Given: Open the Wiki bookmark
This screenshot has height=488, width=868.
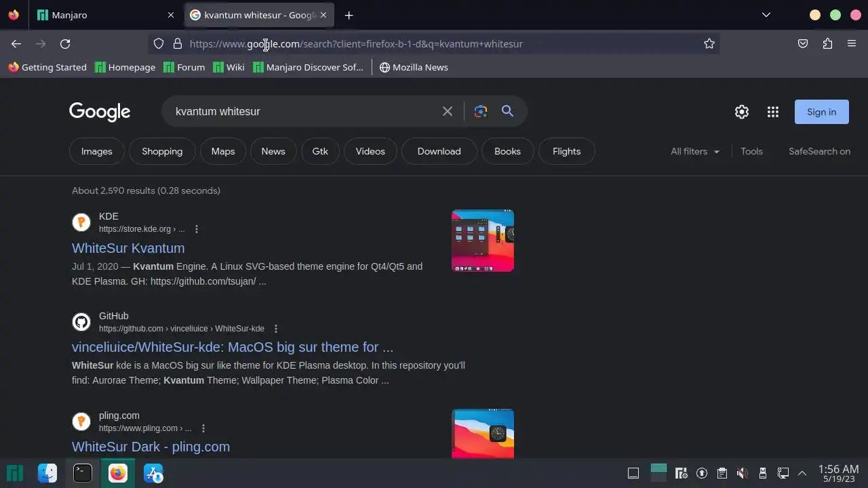Looking at the screenshot, I should click(x=229, y=67).
